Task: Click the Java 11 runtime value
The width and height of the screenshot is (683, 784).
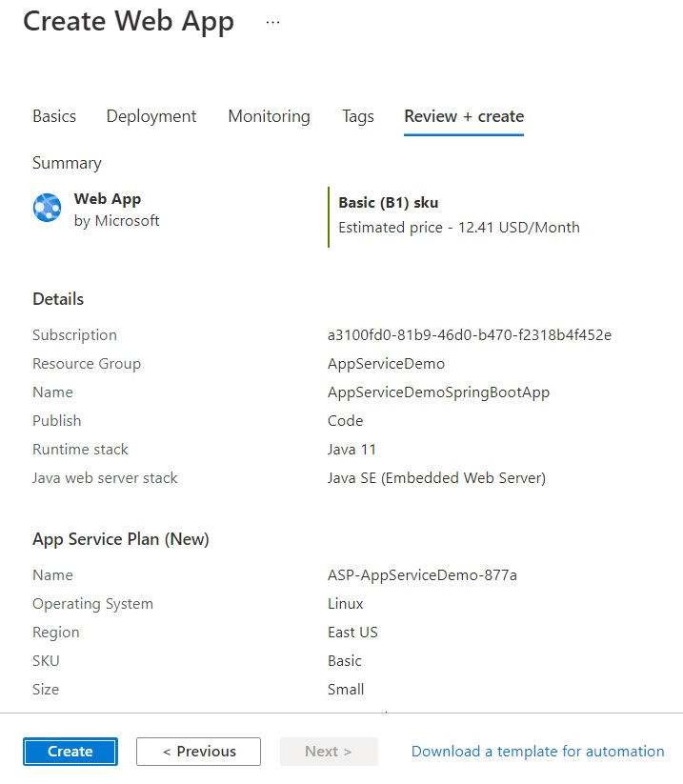Action: click(x=352, y=449)
